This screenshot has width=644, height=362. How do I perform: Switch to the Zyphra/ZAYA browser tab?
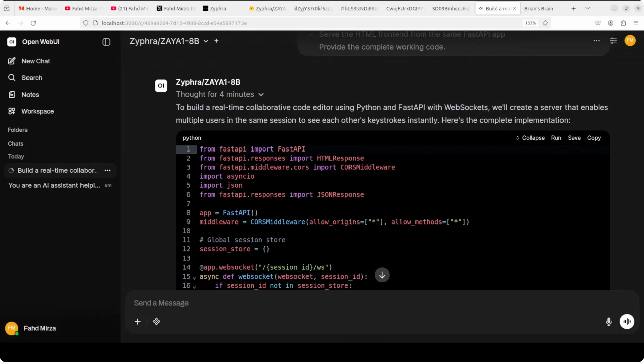[x=267, y=8]
